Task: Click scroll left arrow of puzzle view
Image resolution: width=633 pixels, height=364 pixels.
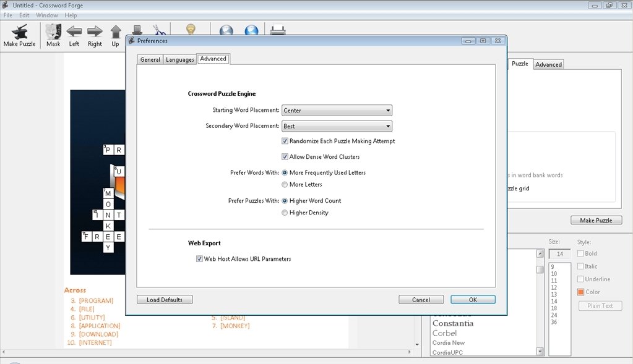Action: coord(4,352)
